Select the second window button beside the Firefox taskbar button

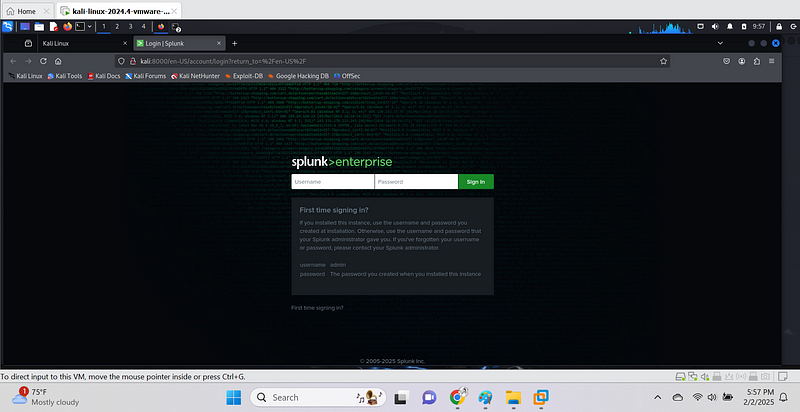point(176,27)
